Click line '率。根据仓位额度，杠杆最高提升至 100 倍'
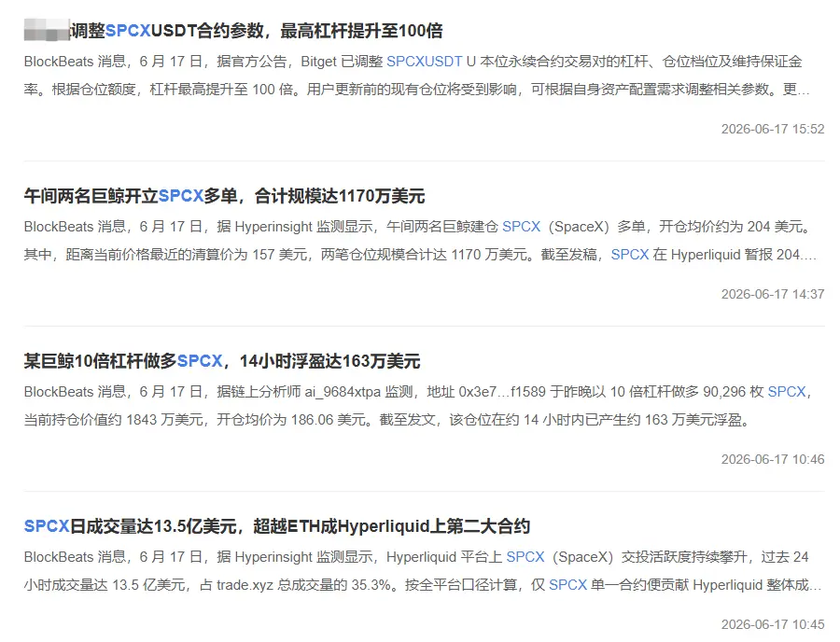 point(416,90)
